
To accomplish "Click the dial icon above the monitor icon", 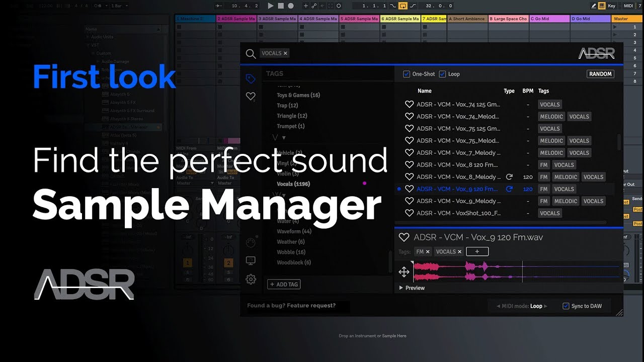I will click(x=251, y=242).
